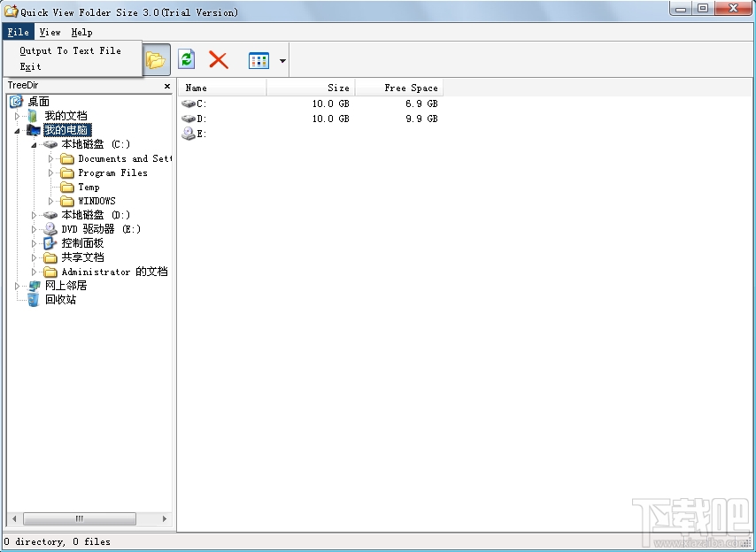Viewport: 756px width, 552px height.
Task: Click the D: row 10.0 GB size
Action: 331,119
